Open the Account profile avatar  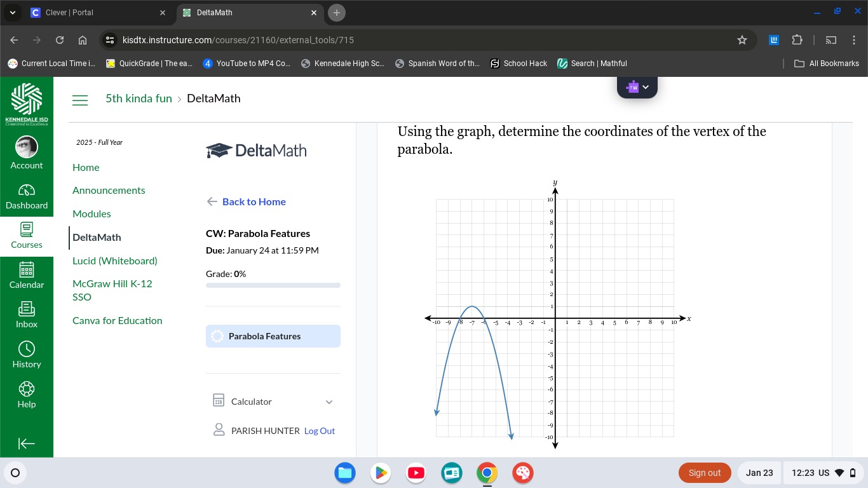[x=27, y=147]
